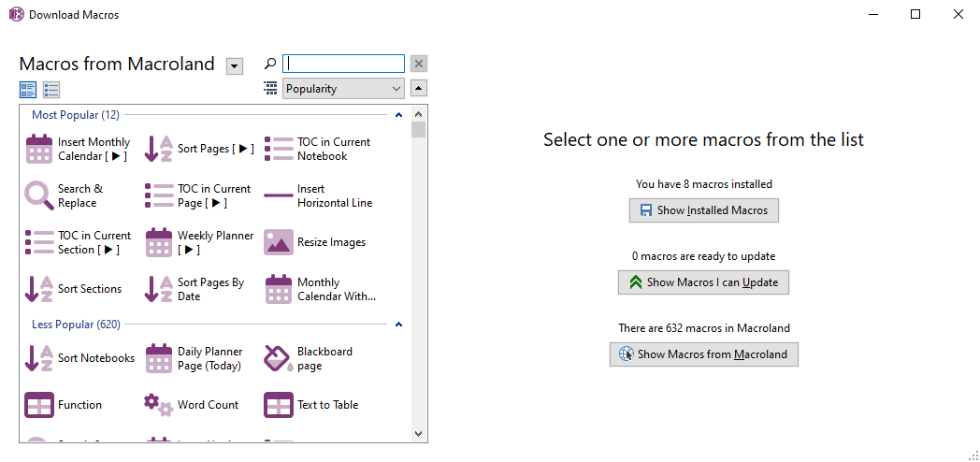Screen dimensions: 980x462
Task: Switch to compact list view
Action: 51,90
